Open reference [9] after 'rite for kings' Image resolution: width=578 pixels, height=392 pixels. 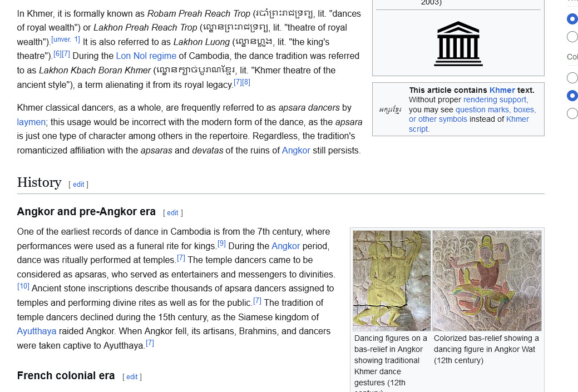point(221,244)
